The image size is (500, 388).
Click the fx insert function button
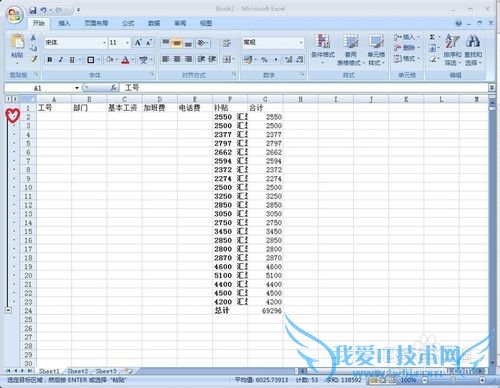113,88
